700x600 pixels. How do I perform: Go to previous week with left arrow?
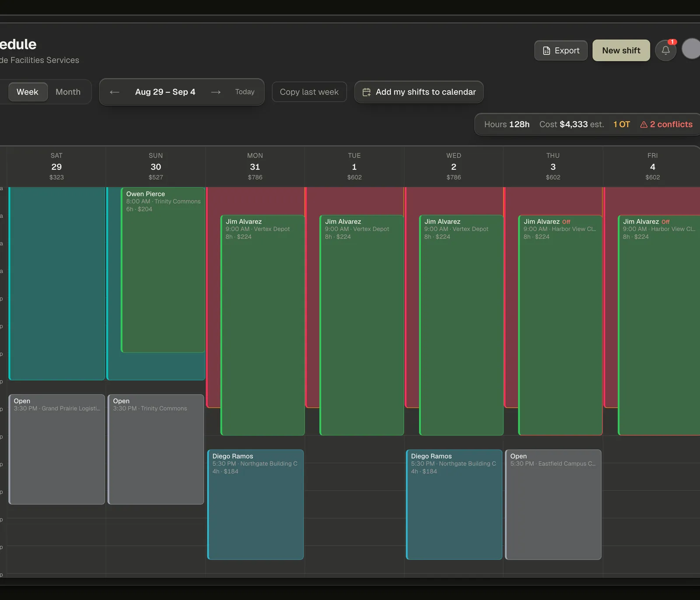coord(115,92)
